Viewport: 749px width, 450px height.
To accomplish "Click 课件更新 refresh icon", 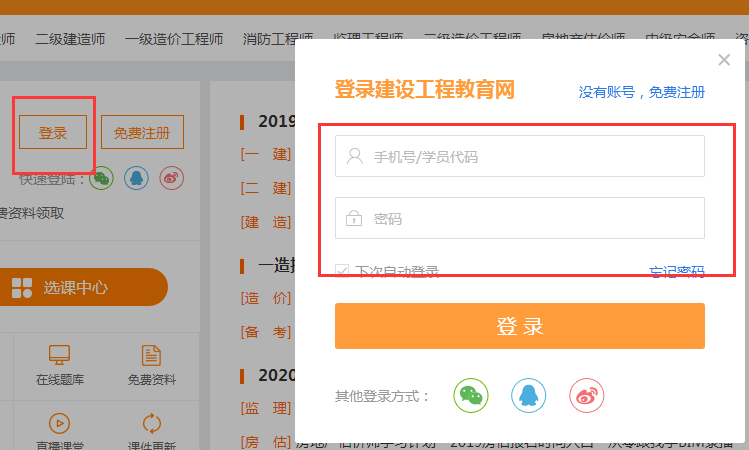I will point(151,422).
